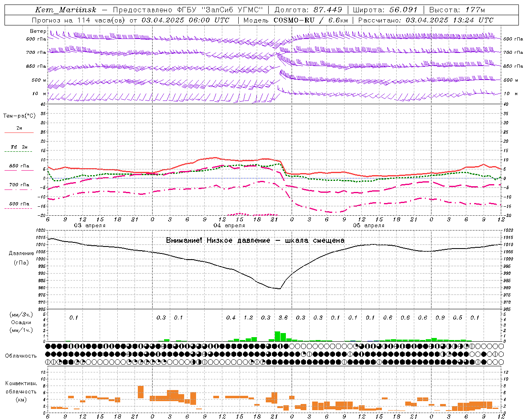Screen dimensions: 525x420
Task: Click the Облачность cloudiness row label
Action: tap(21, 356)
